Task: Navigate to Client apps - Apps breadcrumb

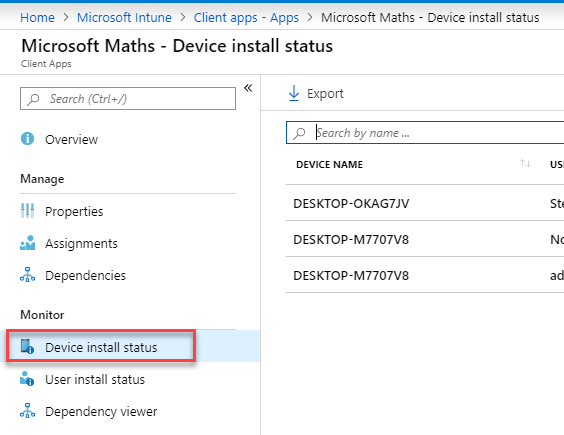Action: 246,18
